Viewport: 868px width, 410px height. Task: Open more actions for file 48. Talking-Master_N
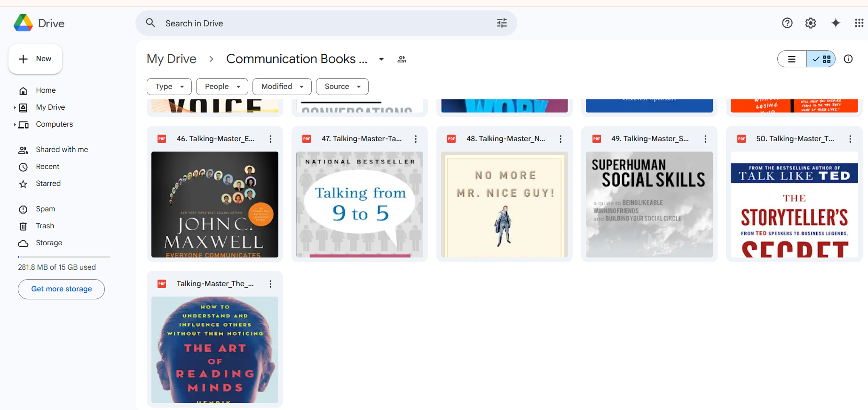(x=560, y=139)
